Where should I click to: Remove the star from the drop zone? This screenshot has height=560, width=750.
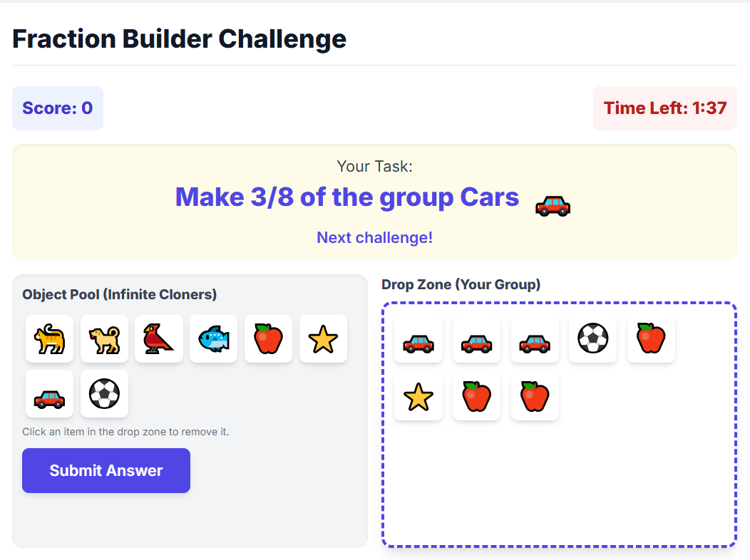coord(418,397)
